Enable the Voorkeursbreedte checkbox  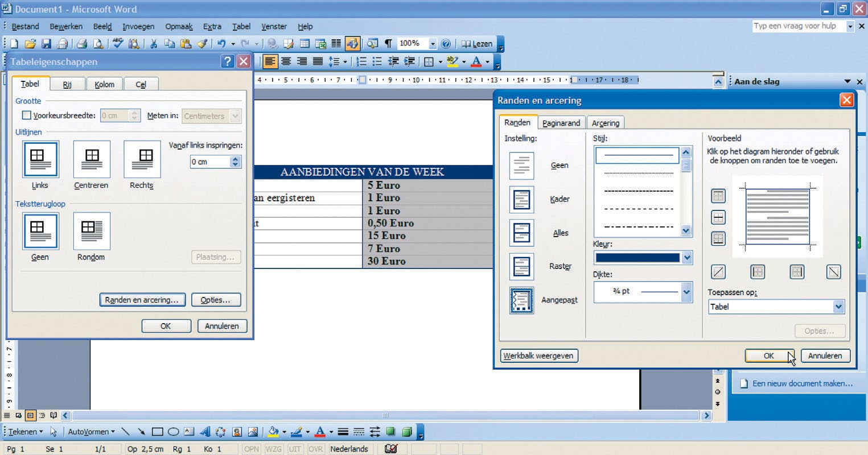click(26, 115)
